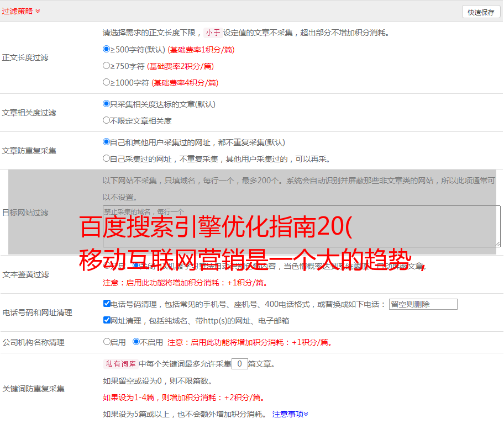Select the ≥500字符(默认) radio option

[106, 49]
